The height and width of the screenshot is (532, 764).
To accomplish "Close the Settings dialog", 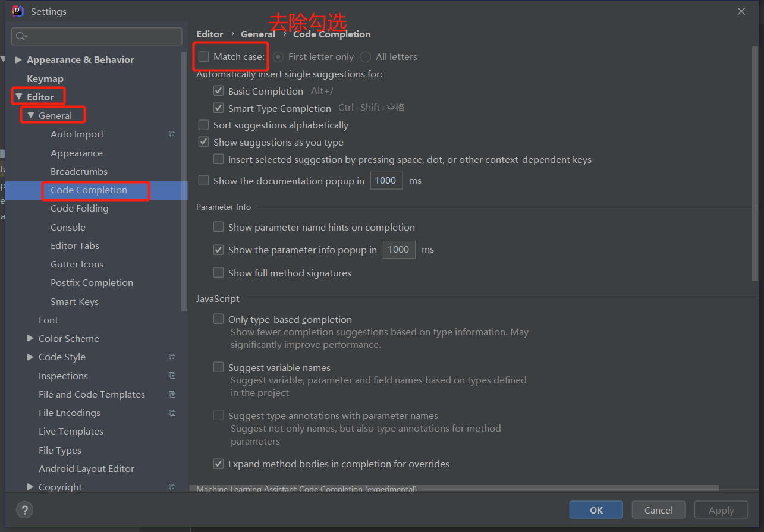I will coord(741,11).
